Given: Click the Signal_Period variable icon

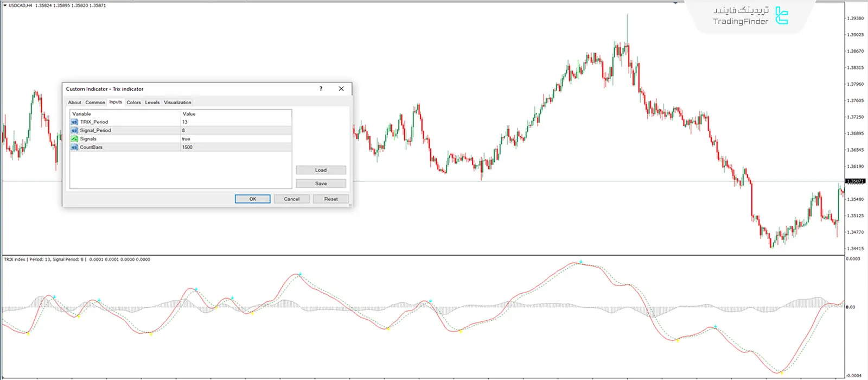Looking at the screenshot, I should (74, 130).
